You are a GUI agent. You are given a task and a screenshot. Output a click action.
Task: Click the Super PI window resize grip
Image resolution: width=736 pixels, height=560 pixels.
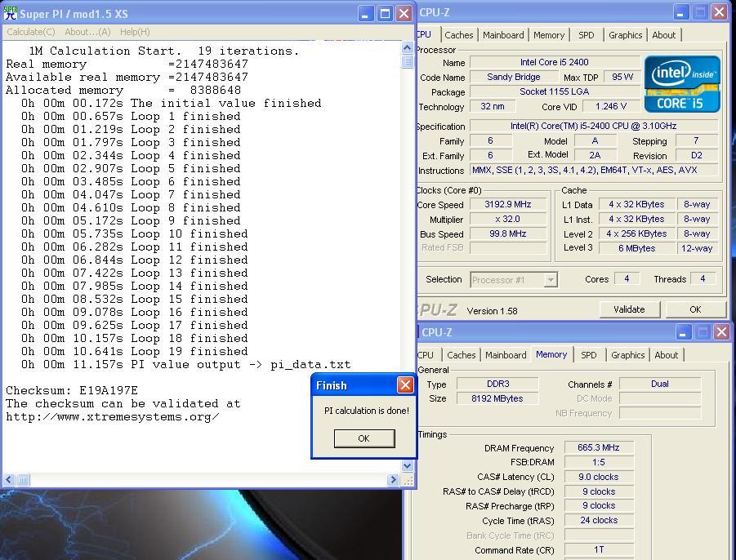[x=408, y=480]
